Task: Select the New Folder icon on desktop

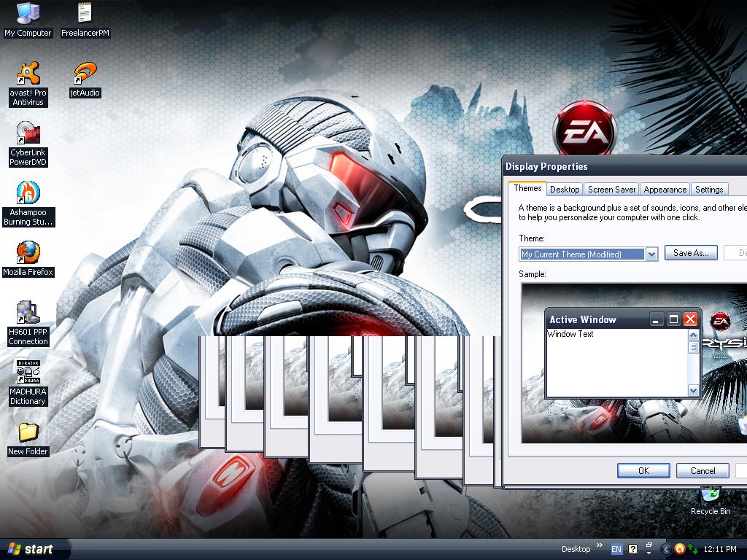Action: pyautogui.click(x=28, y=432)
